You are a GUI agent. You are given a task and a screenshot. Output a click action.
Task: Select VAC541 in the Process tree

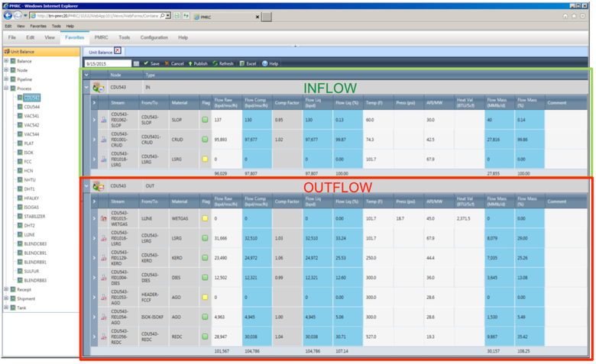31,116
